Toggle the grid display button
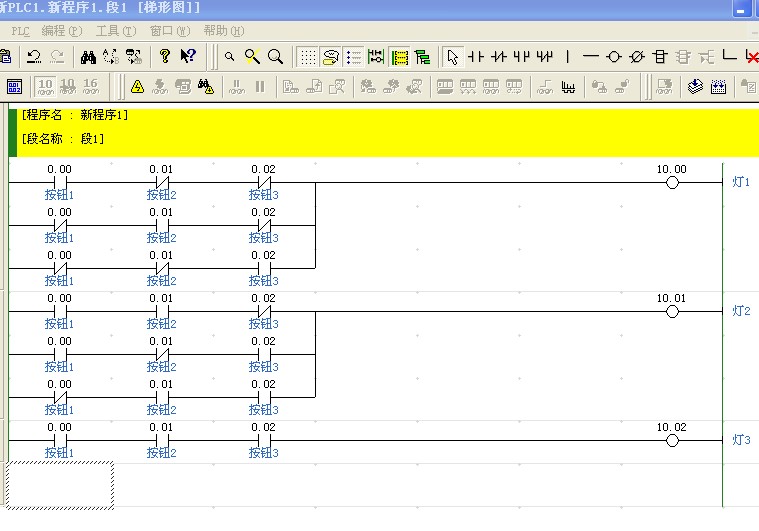 tap(309, 57)
